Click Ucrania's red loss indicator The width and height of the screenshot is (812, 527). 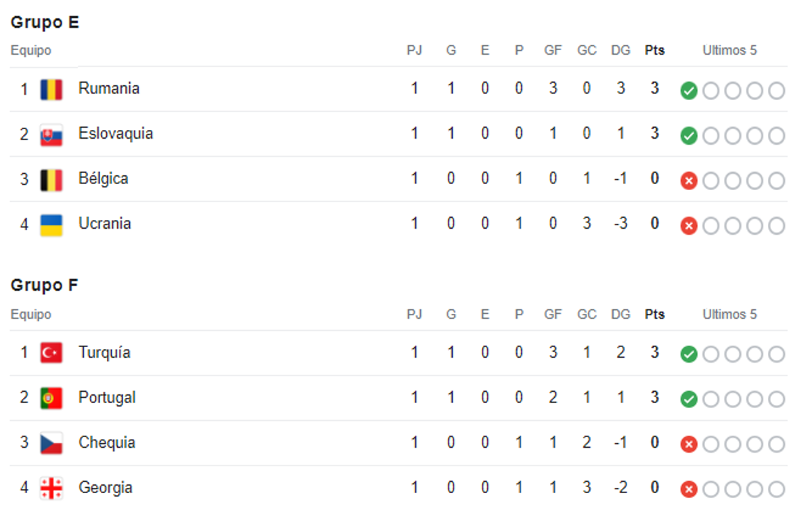689,226
